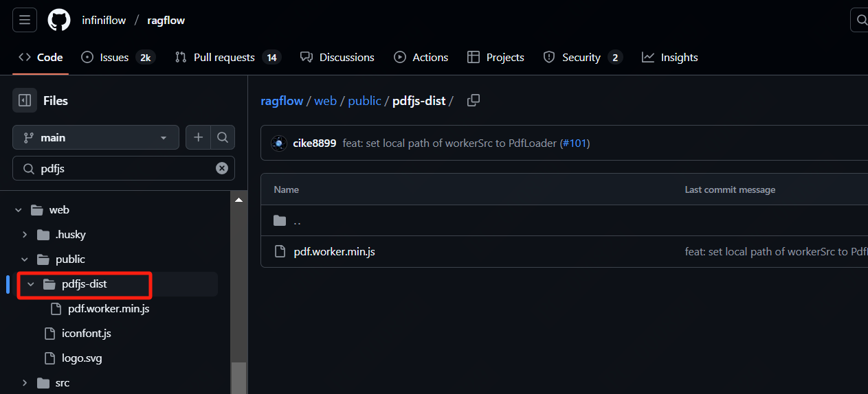Open the Projects tab
868x394 pixels.
tap(496, 58)
